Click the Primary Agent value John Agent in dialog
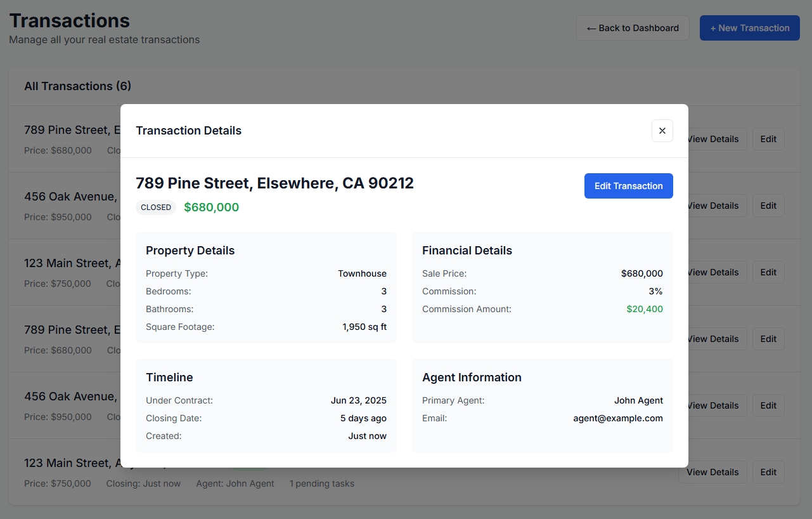 click(638, 400)
